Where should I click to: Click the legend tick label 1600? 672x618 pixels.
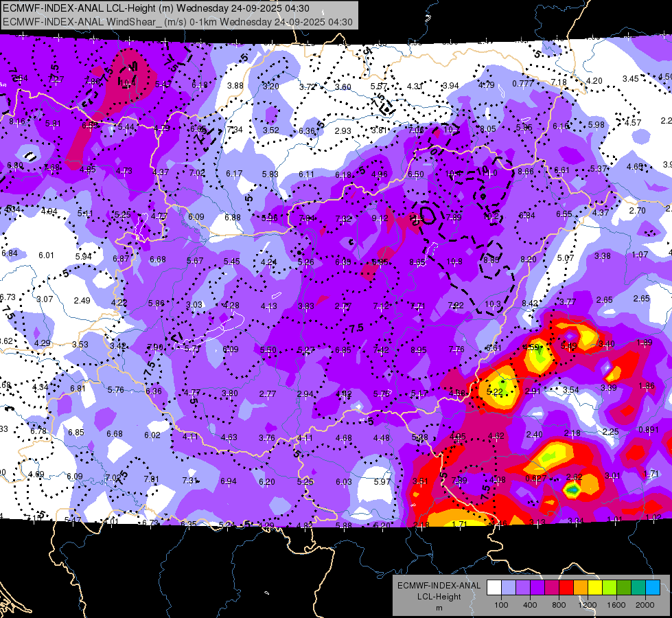point(616,605)
